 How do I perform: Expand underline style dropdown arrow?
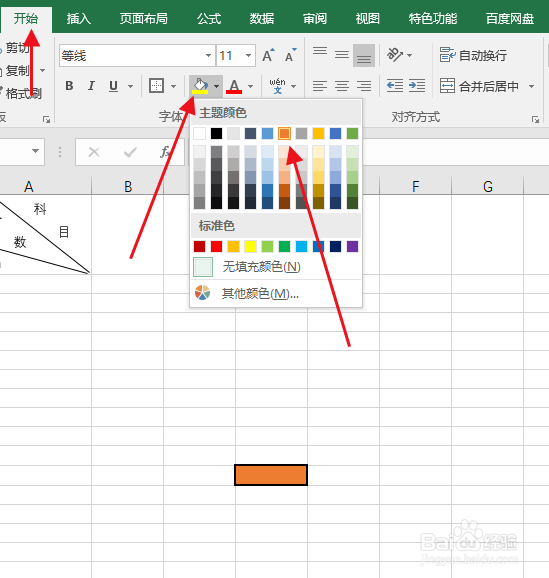click(130, 86)
